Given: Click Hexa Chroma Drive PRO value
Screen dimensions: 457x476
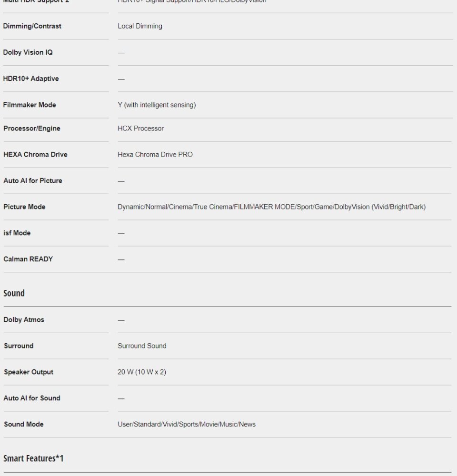Looking at the screenshot, I should point(155,155).
